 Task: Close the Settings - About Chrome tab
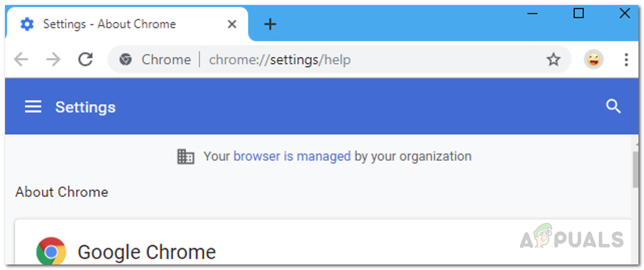(x=232, y=24)
